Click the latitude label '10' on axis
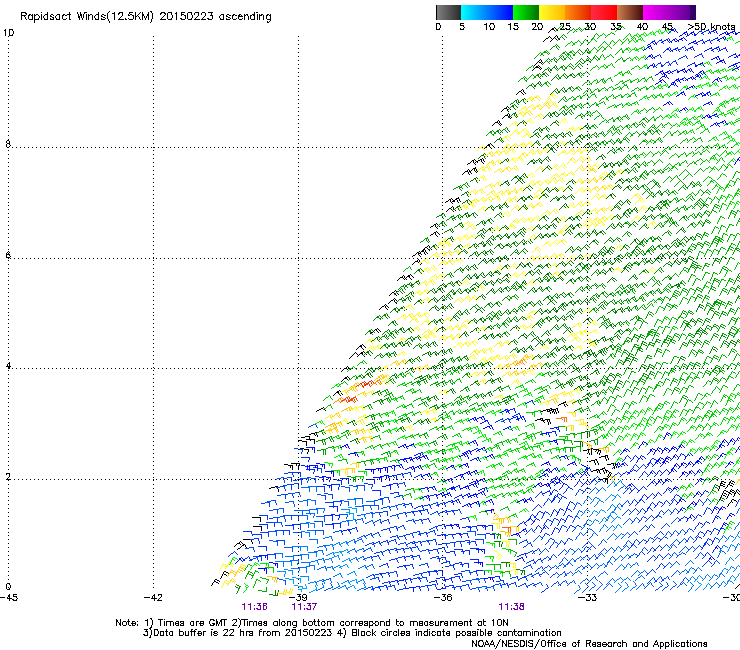Screen dimensions: 740x650 [8, 33]
